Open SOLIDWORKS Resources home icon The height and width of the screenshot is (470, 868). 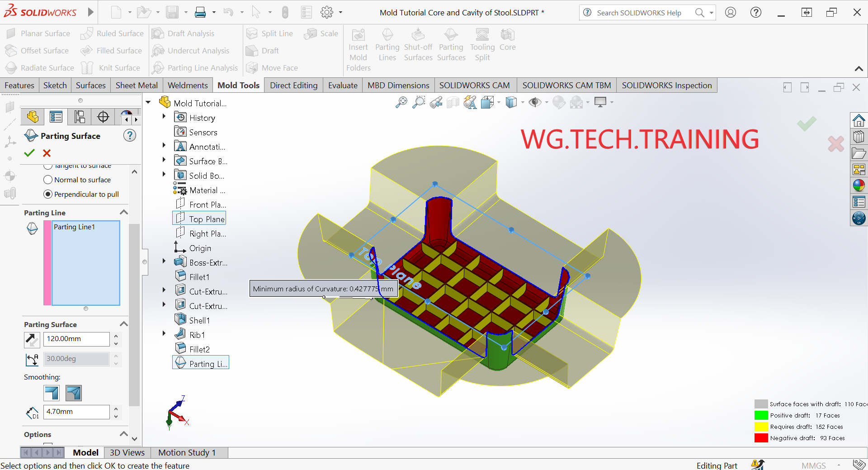859,120
